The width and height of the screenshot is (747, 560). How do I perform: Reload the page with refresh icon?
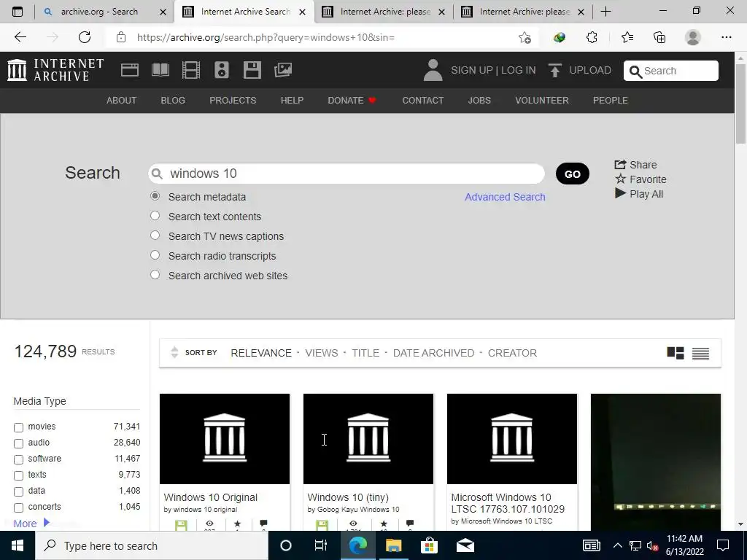point(85,37)
